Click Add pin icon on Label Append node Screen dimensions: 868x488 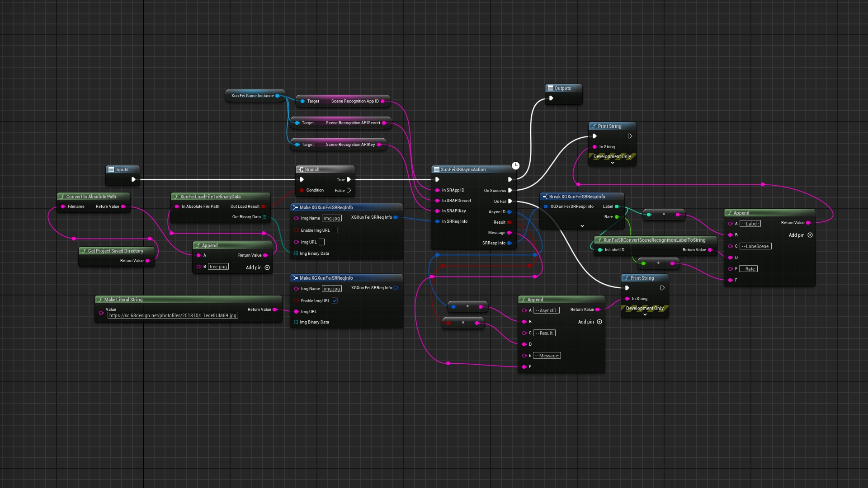click(810, 235)
